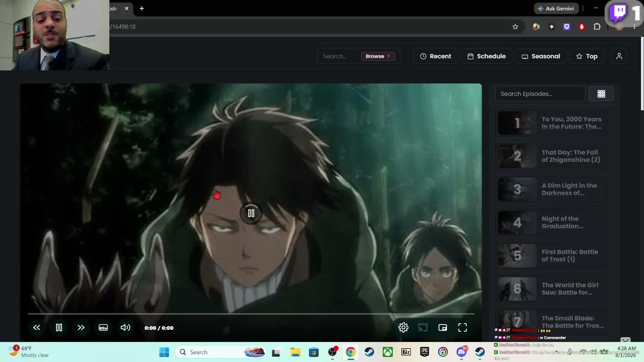This screenshot has height=362, width=644.
Task: Open the Xbox app from taskbar
Action: pos(387,352)
